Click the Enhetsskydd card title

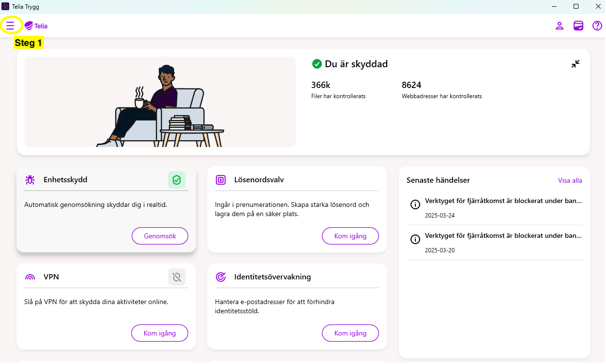click(65, 180)
